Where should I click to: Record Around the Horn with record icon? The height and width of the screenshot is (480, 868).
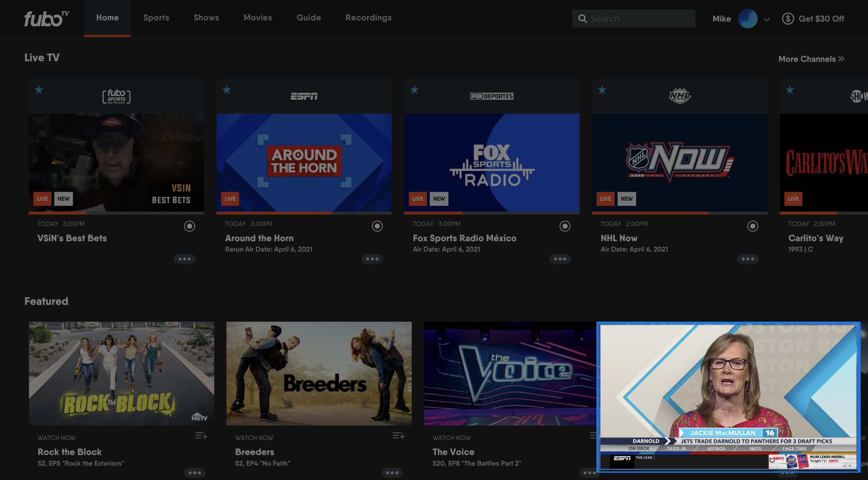coord(377,226)
